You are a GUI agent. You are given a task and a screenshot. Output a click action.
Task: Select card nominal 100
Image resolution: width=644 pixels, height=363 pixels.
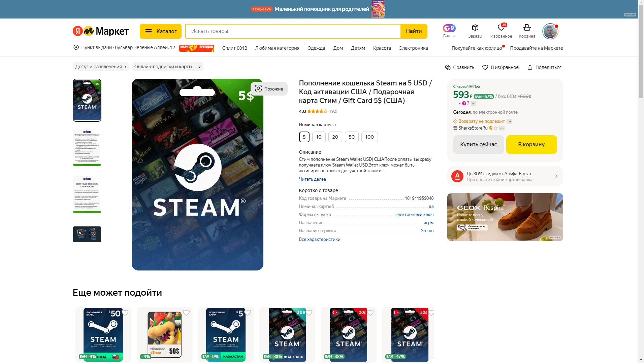click(x=369, y=137)
